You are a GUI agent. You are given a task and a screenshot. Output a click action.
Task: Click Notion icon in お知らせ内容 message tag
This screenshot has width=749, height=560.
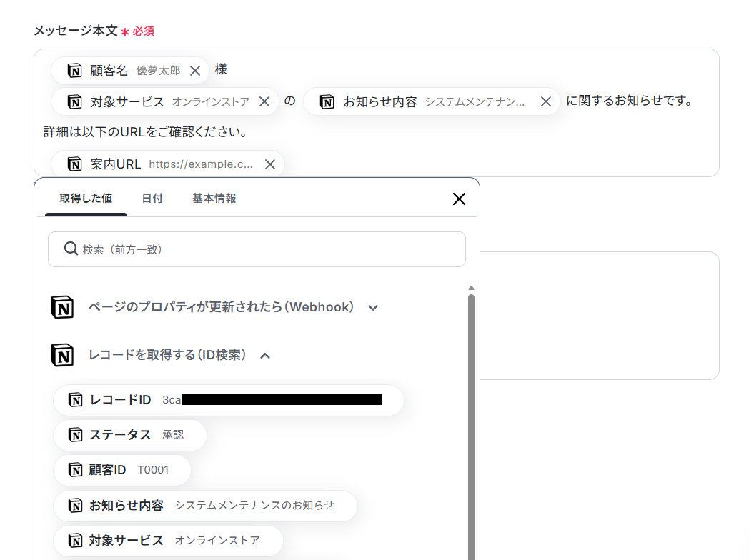tap(327, 101)
